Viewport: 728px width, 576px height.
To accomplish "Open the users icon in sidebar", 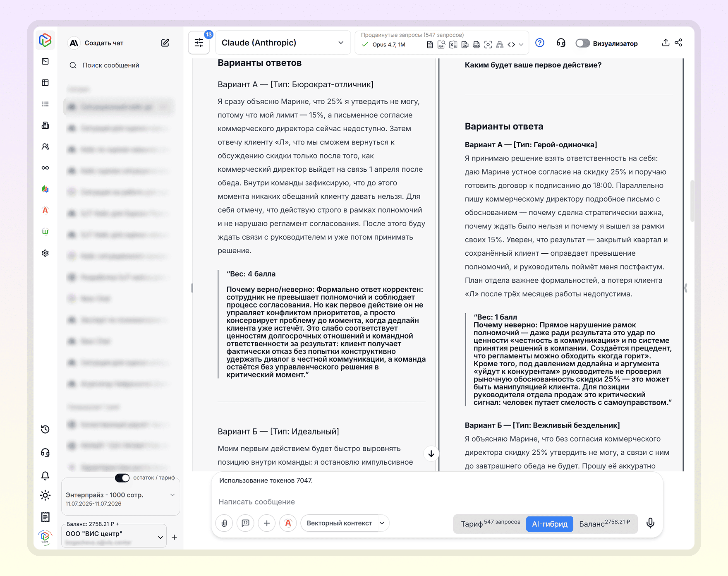I will 45,146.
